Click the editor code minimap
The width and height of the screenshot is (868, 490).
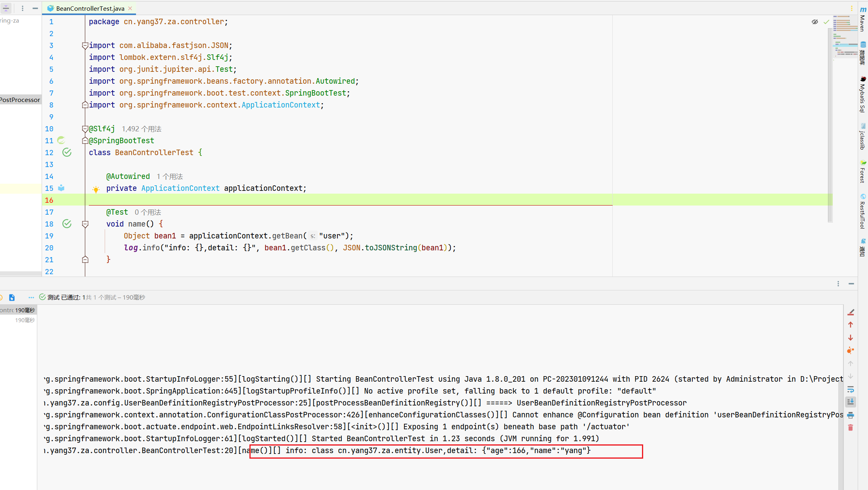coord(845,38)
